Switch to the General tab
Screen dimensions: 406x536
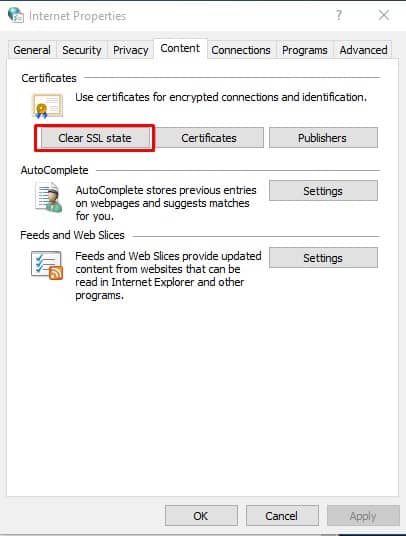click(32, 50)
